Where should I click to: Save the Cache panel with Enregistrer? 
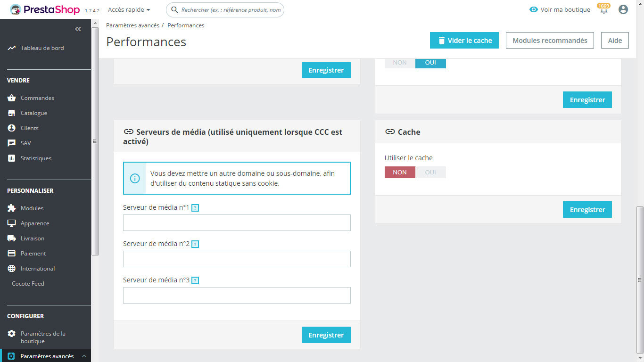pyautogui.click(x=587, y=209)
